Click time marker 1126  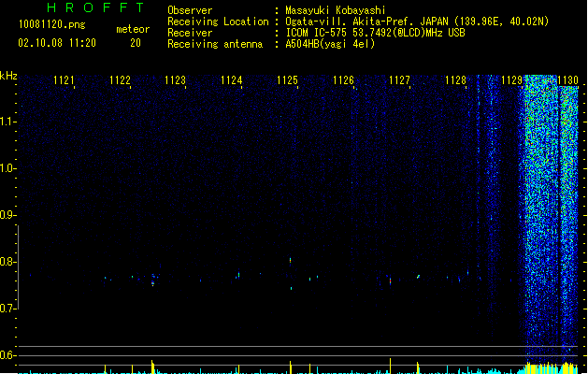tap(343, 80)
